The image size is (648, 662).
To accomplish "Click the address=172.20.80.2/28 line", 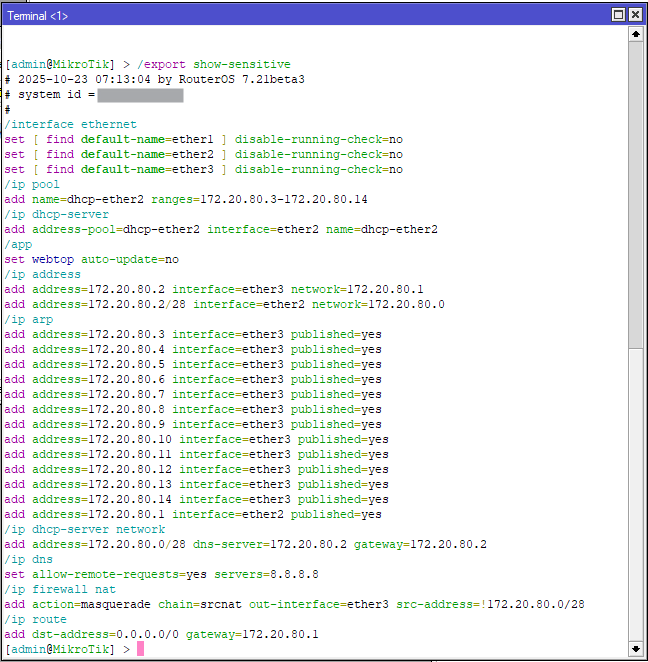I will point(224,304).
